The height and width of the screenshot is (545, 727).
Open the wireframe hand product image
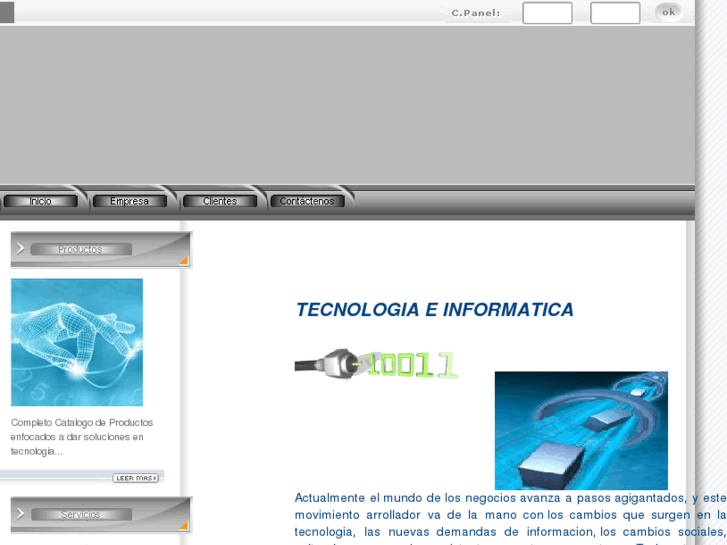pos(77,342)
